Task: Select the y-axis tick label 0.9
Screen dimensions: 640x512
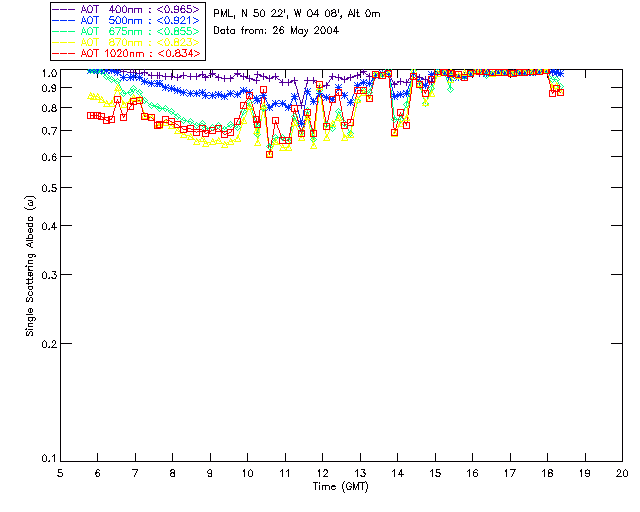Action: [x=49, y=88]
